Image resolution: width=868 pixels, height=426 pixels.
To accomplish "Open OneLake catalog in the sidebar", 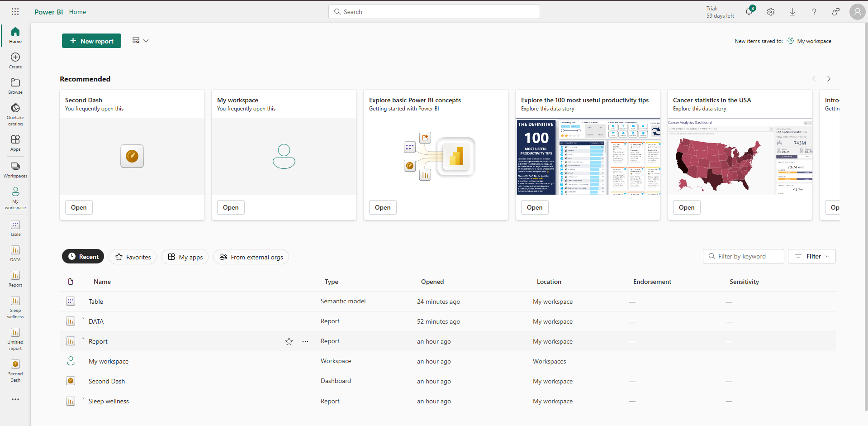I will pyautogui.click(x=15, y=114).
